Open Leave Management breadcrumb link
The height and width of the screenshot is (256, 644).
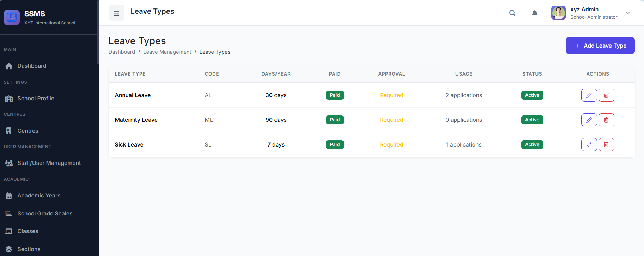click(x=167, y=52)
